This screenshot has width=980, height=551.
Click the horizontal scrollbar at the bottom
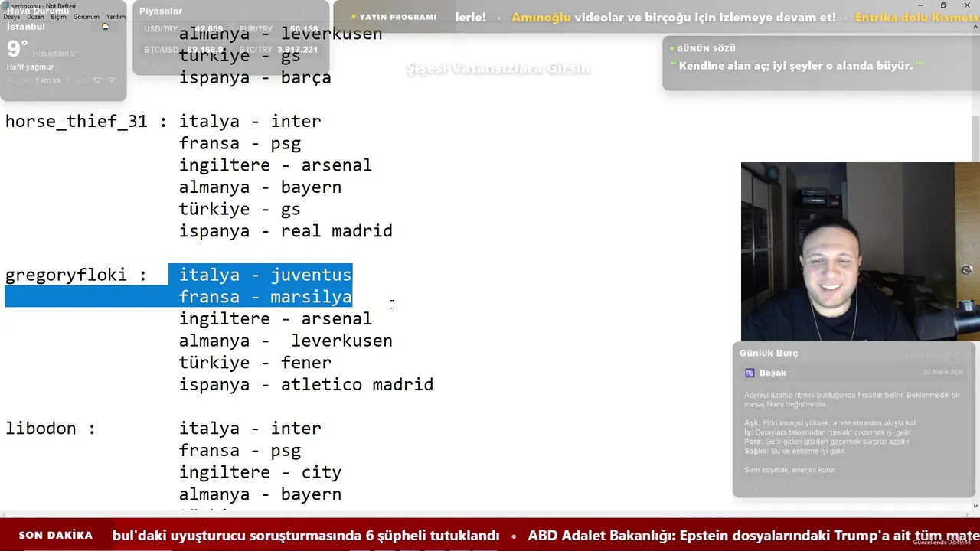pos(484,514)
